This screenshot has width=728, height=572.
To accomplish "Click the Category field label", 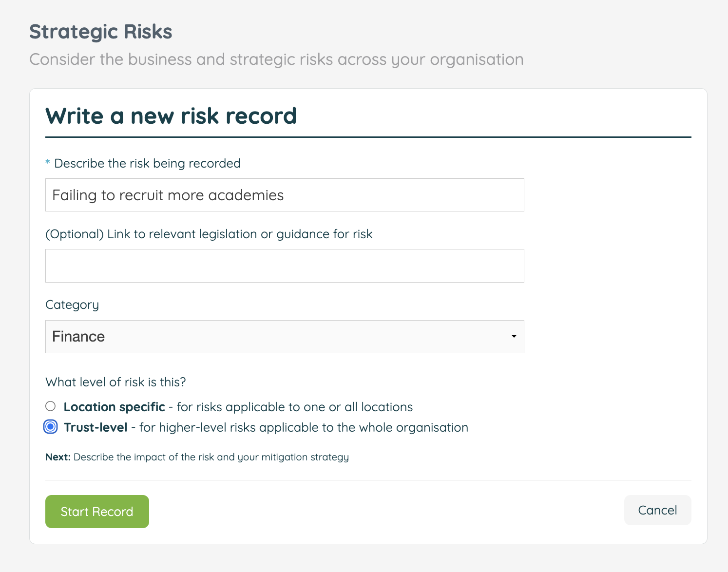I will tap(72, 304).
